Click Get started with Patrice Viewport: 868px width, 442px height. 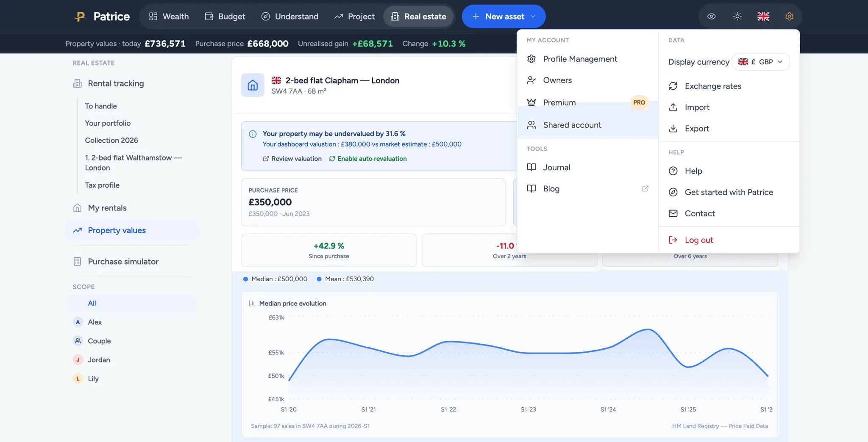point(729,192)
